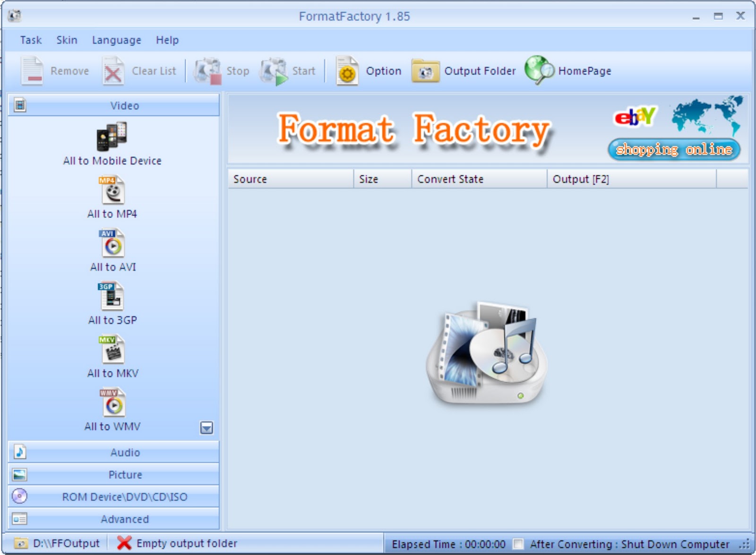Click the Audio panel music note icon
The width and height of the screenshot is (756, 555).
20,452
